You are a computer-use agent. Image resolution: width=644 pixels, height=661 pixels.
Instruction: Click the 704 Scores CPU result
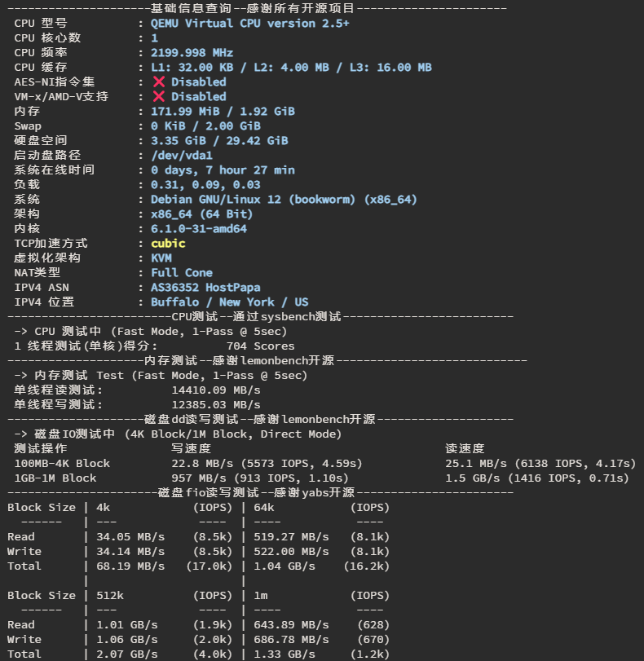260,346
